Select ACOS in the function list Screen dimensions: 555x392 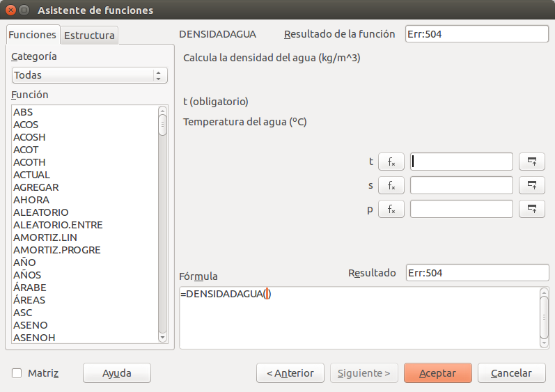(x=85, y=125)
